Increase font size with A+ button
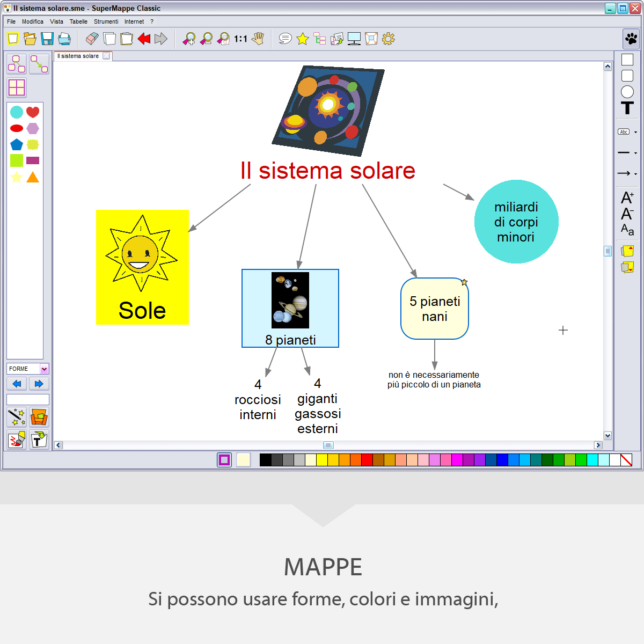This screenshot has height=644, width=644. (627, 197)
